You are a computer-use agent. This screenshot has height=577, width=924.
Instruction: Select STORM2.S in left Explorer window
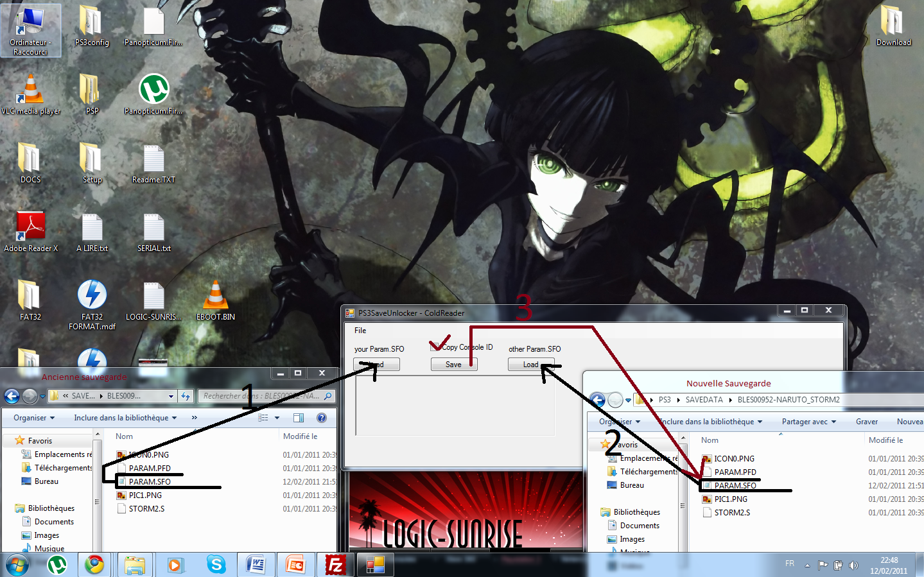146,509
